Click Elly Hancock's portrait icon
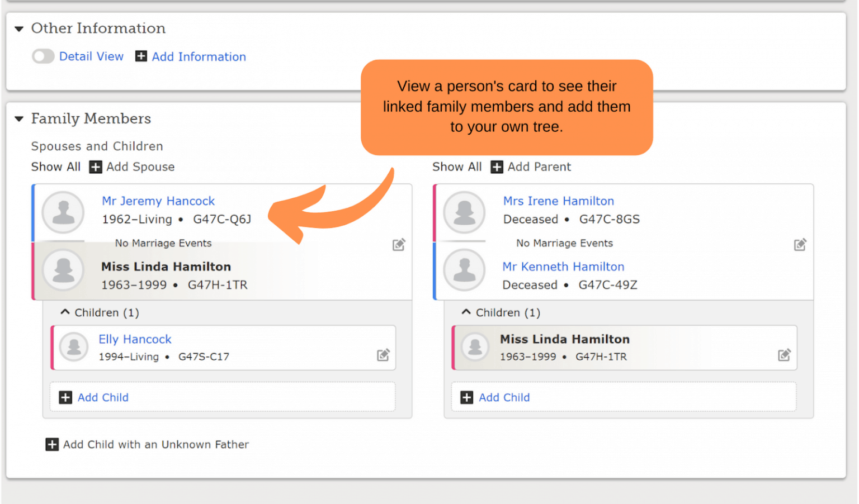 tap(73, 348)
